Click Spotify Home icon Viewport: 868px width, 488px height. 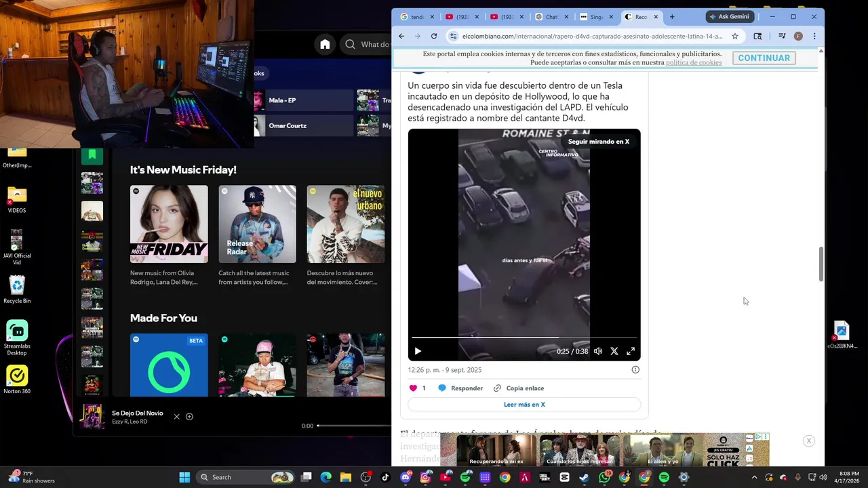[325, 44]
